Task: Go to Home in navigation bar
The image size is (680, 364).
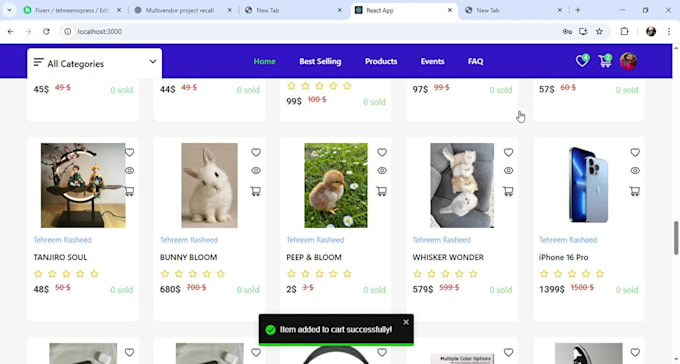Action: click(265, 61)
